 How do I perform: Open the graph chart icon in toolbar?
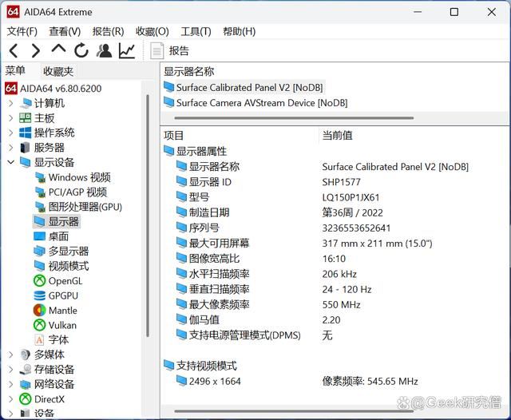[x=127, y=51]
